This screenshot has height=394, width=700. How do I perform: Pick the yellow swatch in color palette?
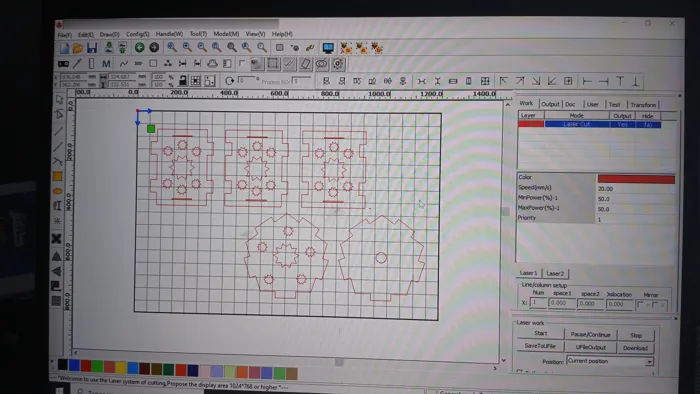(121, 367)
